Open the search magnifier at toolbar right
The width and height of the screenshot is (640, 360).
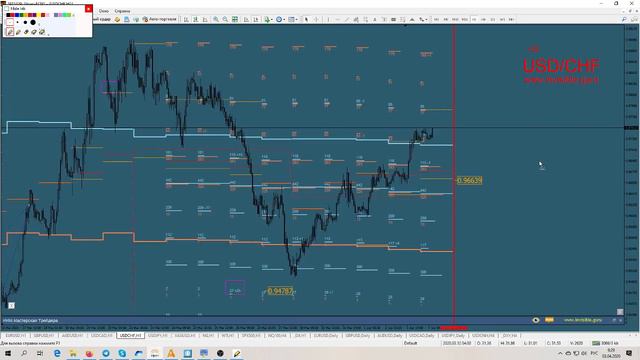(624, 19)
